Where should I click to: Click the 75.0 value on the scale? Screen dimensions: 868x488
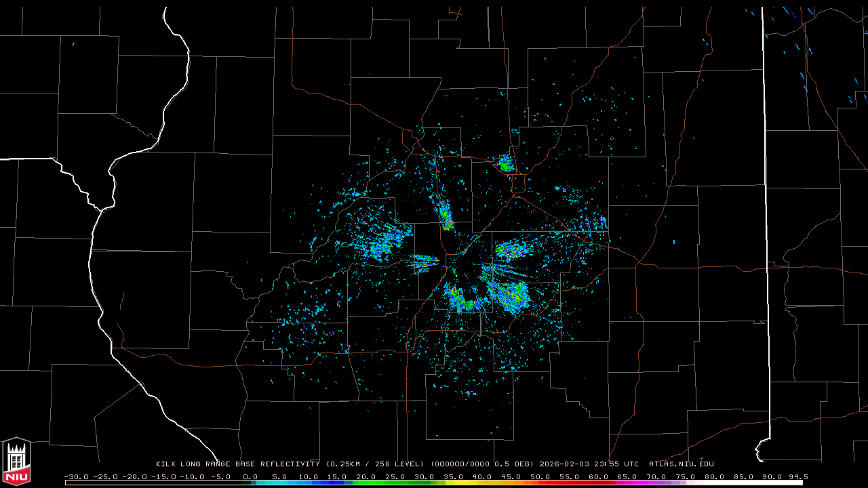[686, 476]
